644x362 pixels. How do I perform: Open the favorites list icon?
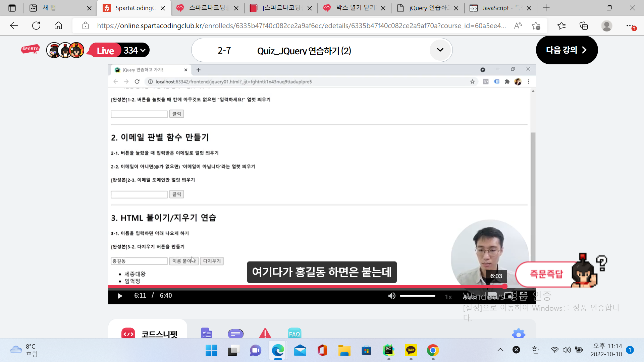click(x=561, y=25)
